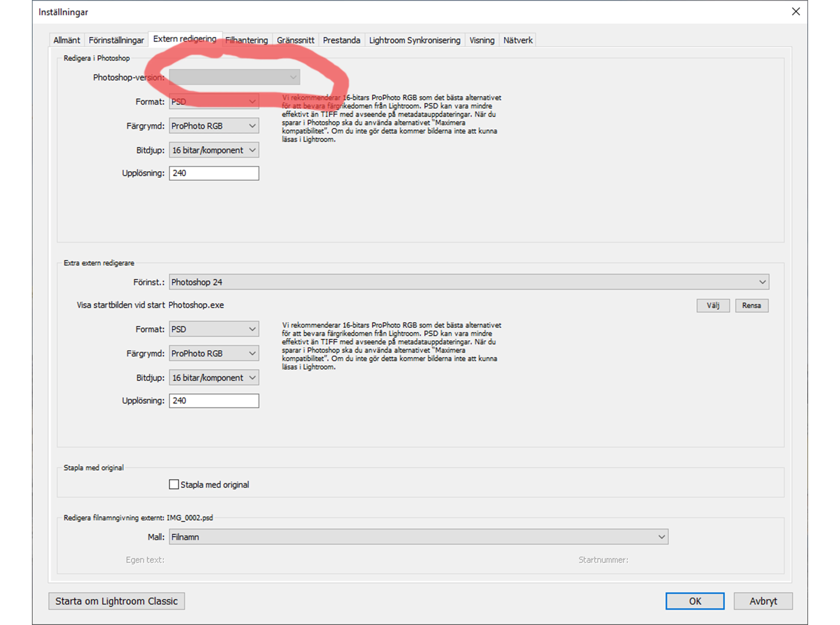
Task: Switch to the Allmänt tab
Action: tap(67, 40)
